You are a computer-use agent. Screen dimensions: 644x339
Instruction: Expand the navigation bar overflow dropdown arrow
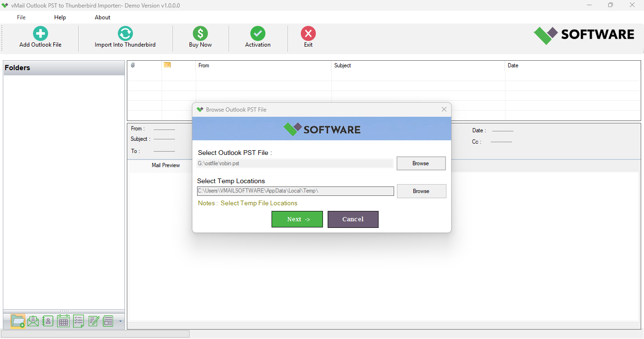120,322
